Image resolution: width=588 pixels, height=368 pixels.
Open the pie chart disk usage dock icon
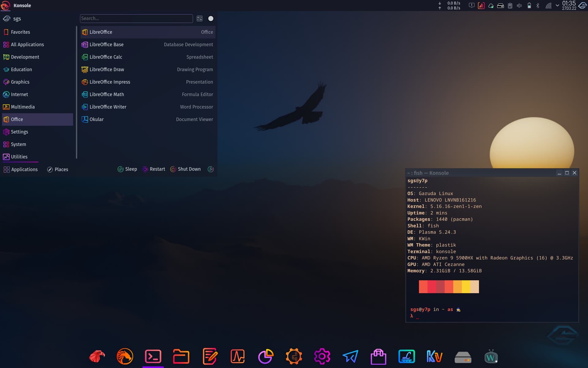266,356
